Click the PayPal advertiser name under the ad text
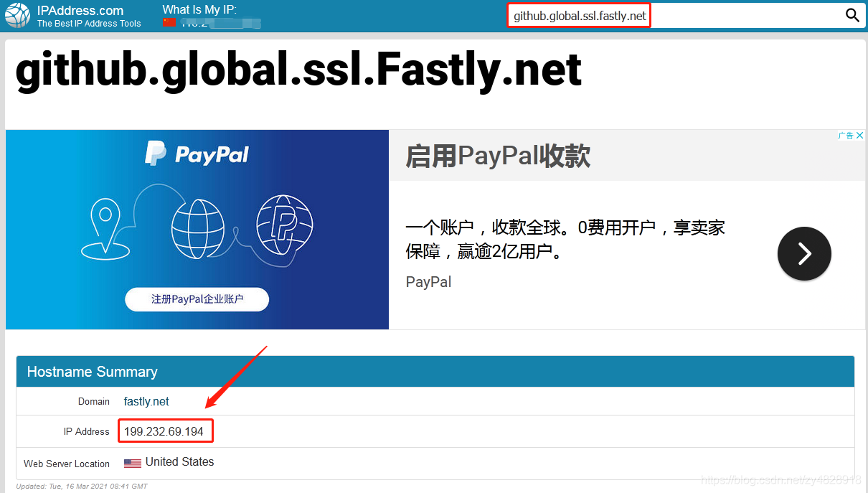This screenshot has height=493, width=868. point(428,281)
